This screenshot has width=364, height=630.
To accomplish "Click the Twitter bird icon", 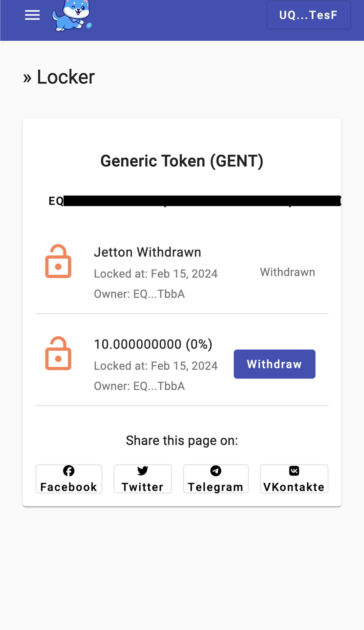I will pos(143,471).
